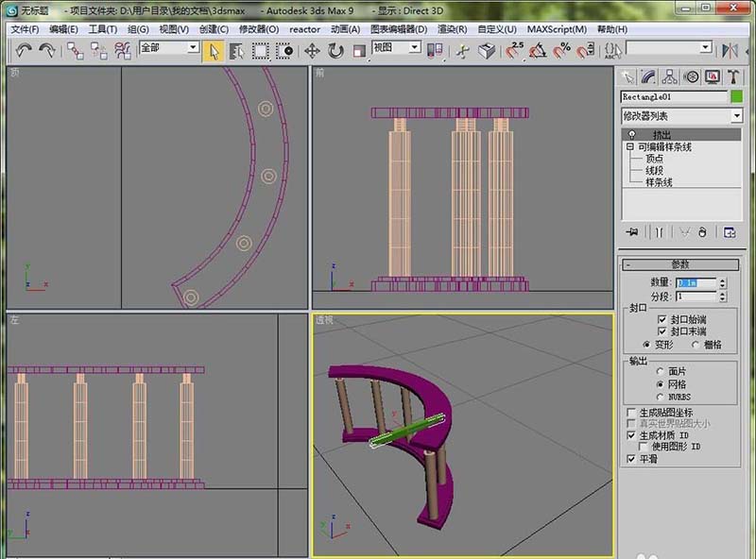The image size is (756, 559).
Task: Toggle Percent Snap icon
Action: point(561,51)
